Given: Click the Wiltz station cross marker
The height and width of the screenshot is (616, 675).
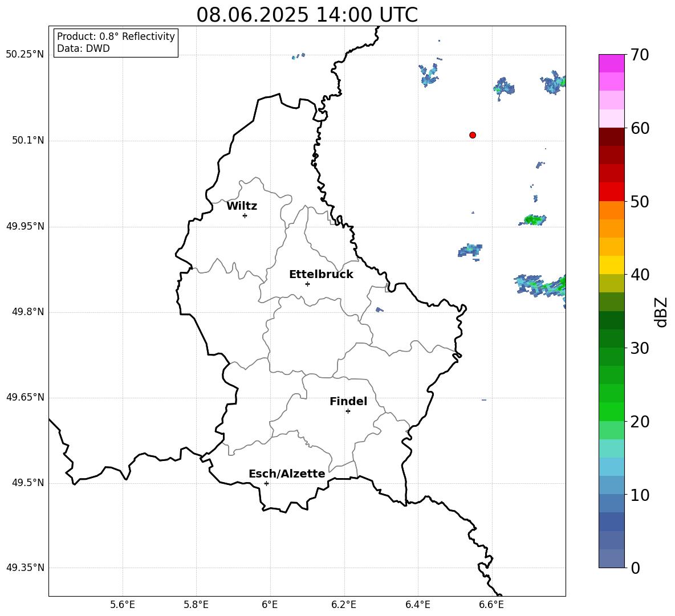Looking at the screenshot, I should click(245, 215).
